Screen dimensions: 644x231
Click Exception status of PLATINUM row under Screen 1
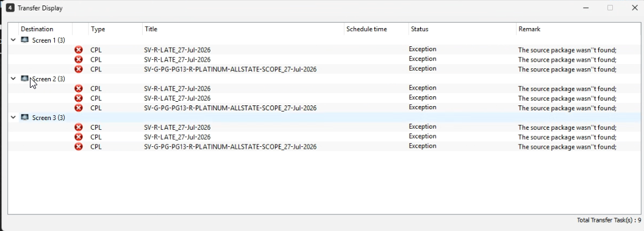(423, 68)
